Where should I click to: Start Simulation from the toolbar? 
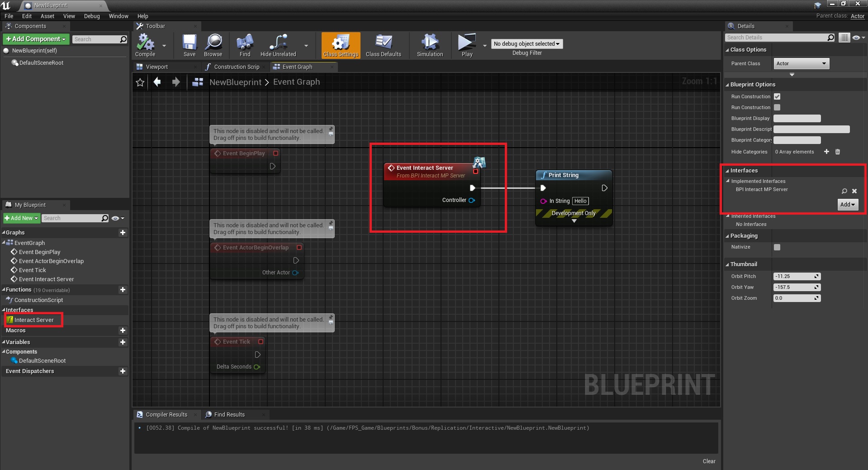coord(430,43)
